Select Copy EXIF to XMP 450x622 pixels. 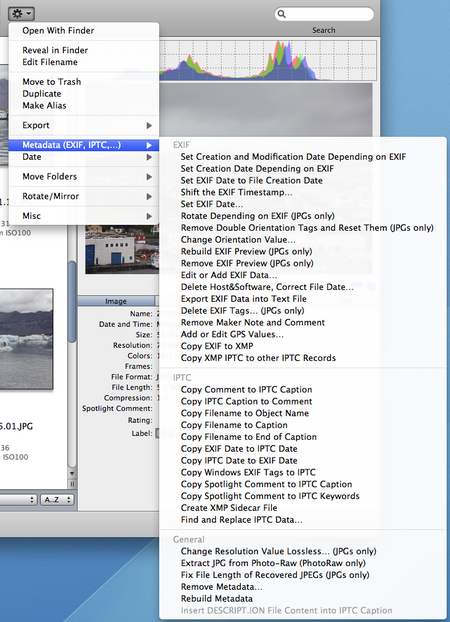pos(303,346)
